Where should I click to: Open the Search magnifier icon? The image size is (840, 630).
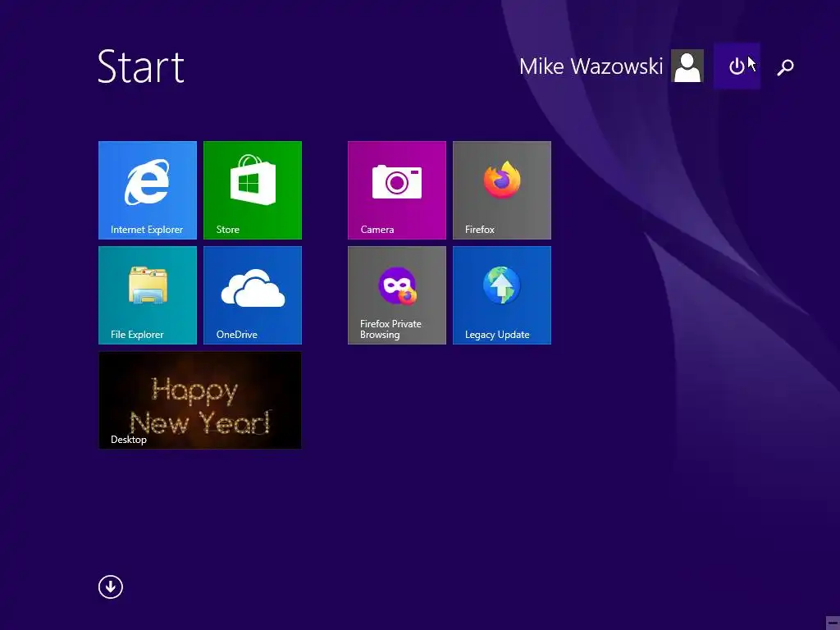[x=785, y=67]
